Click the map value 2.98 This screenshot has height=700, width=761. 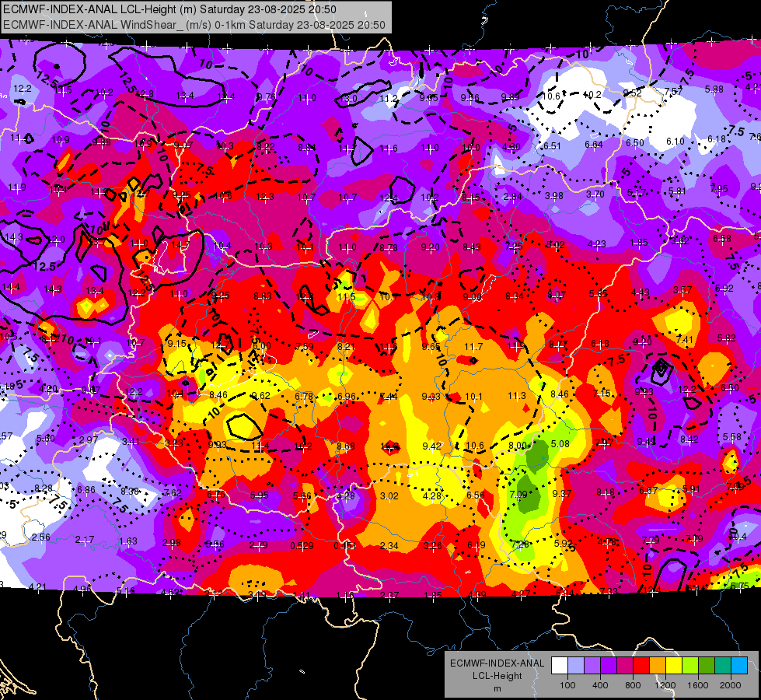(x=171, y=543)
